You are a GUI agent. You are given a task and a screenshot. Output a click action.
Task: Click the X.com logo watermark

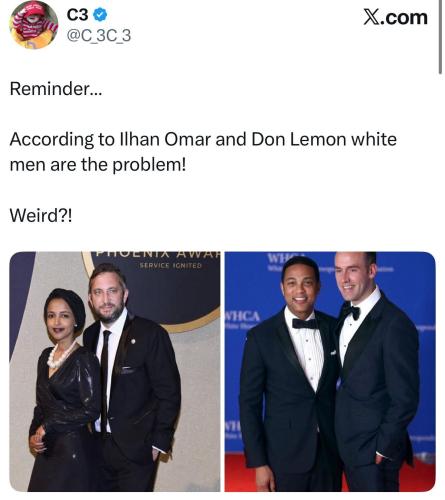pos(395,17)
